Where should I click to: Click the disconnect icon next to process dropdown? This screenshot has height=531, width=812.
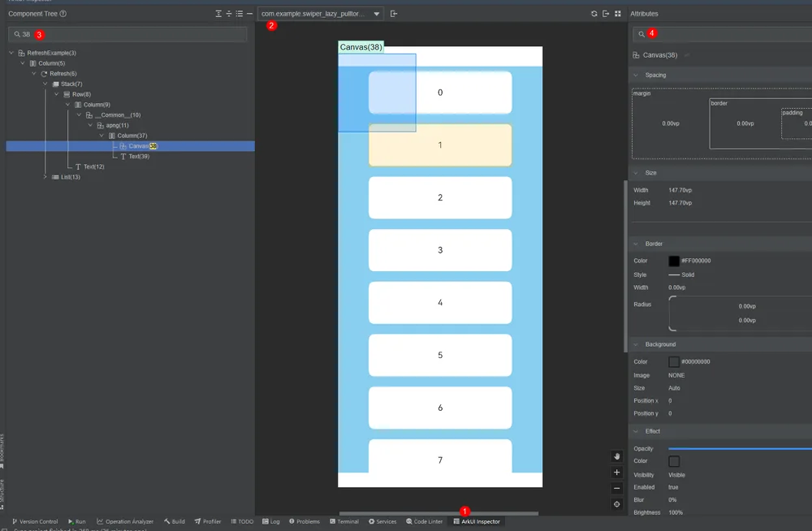[x=394, y=14]
